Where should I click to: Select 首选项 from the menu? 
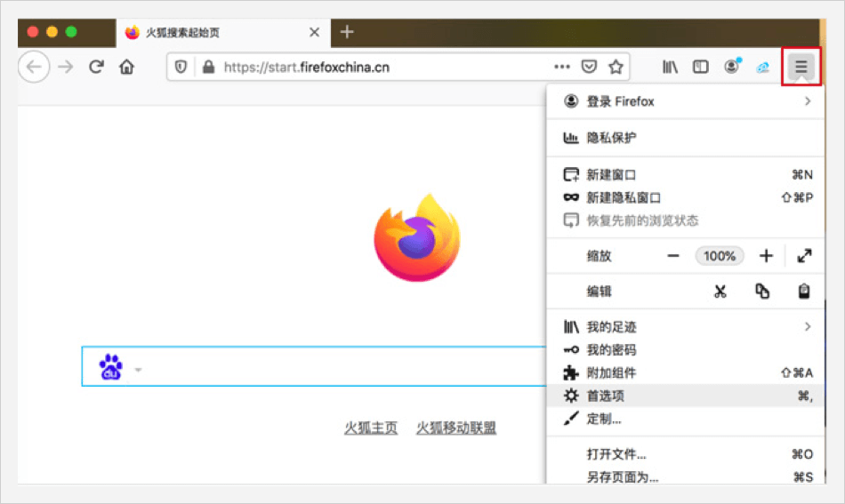[606, 396]
